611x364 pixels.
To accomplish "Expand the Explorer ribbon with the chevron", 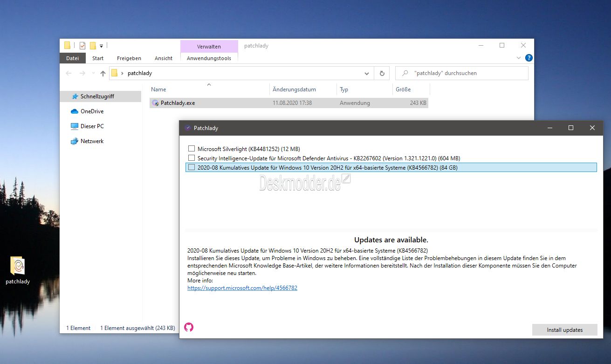I will pos(519,58).
